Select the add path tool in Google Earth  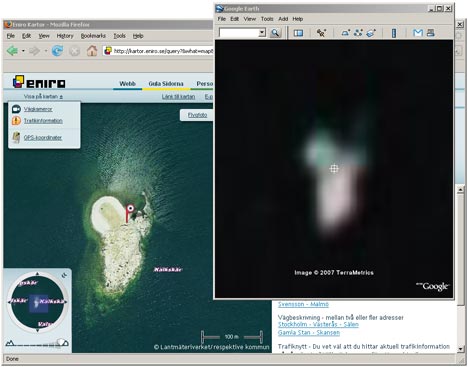point(358,33)
